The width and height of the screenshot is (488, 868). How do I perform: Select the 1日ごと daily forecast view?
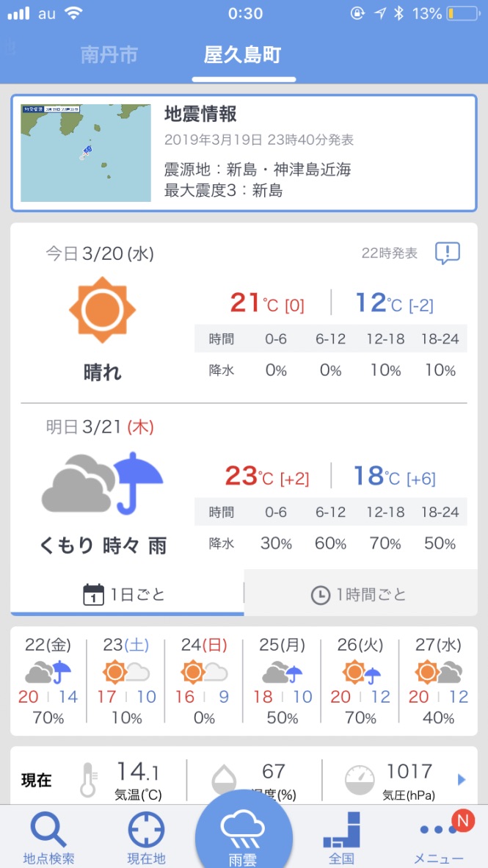pos(127,595)
